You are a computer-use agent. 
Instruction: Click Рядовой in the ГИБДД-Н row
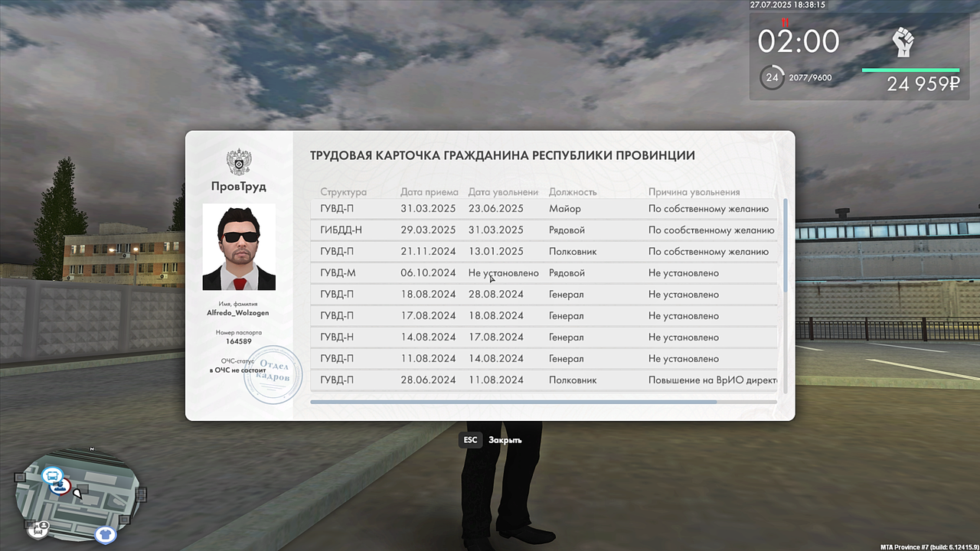(x=567, y=230)
